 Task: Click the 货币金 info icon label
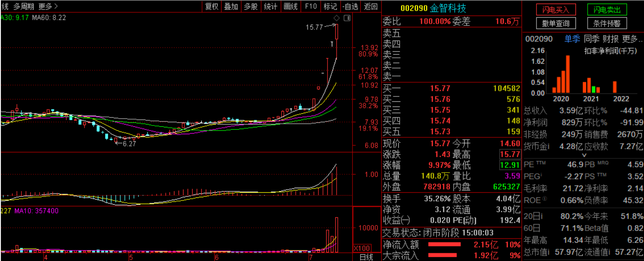pyautogui.click(x=536, y=146)
